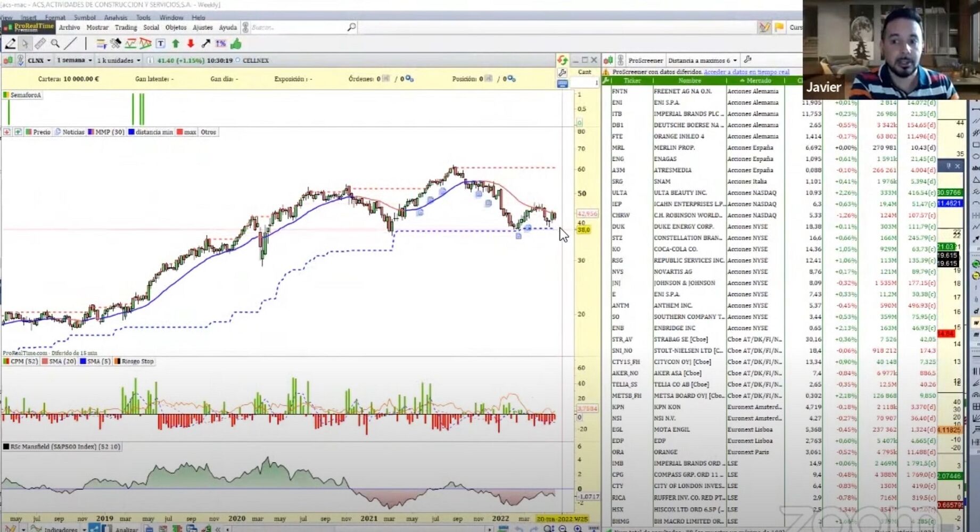Image resolution: width=980 pixels, height=532 pixels.
Task: Click the Buscar search field
Action: 298,28
